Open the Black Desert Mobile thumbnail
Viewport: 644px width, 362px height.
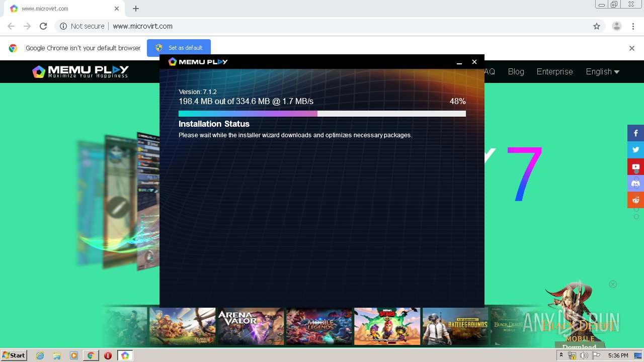pos(509,326)
